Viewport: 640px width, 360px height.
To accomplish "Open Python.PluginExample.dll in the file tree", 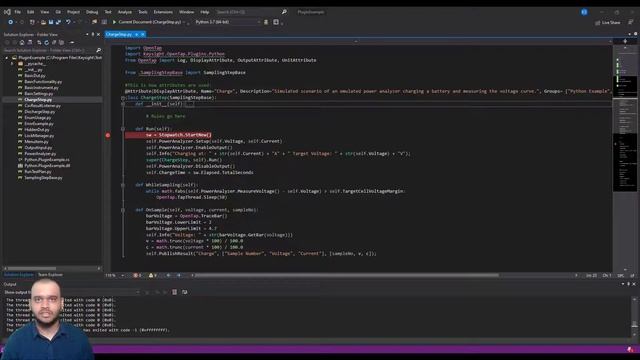I will (47, 166).
